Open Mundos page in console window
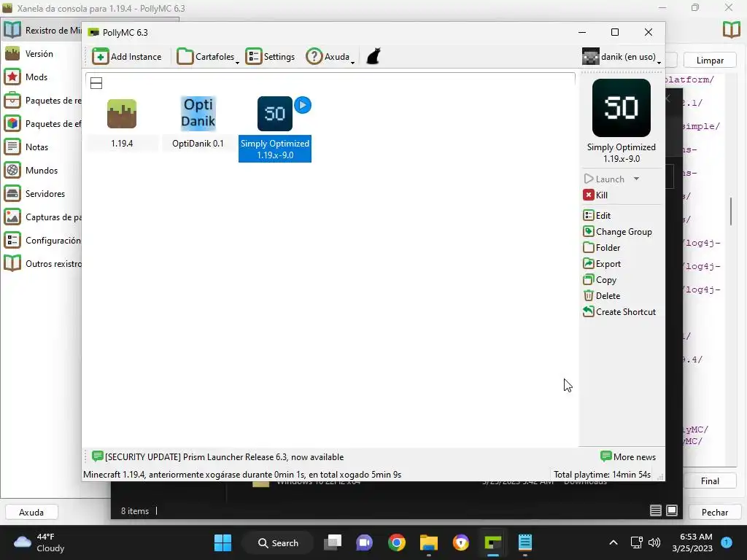The width and height of the screenshot is (747, 560). pos(42,171)
